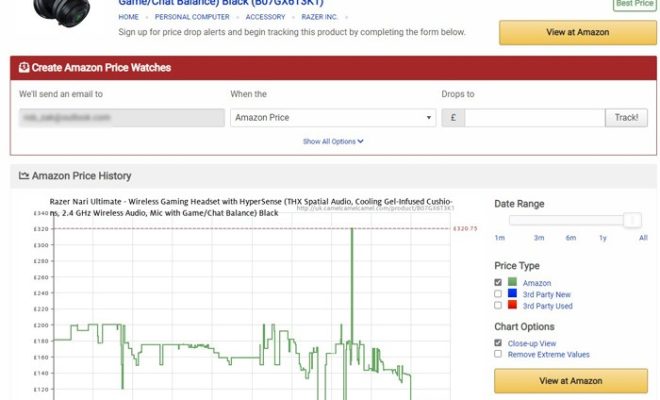The width and height of the screenshot is (660, 400).
Task: Click the 3rd Party Used label
Action: click(x=547, y=306)
